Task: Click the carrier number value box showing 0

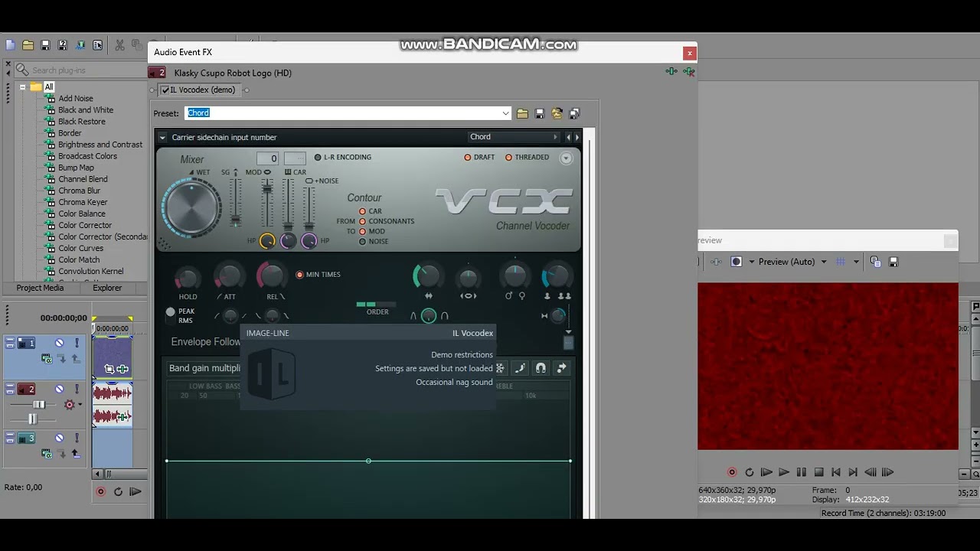Action: click(x=267, y=158)
